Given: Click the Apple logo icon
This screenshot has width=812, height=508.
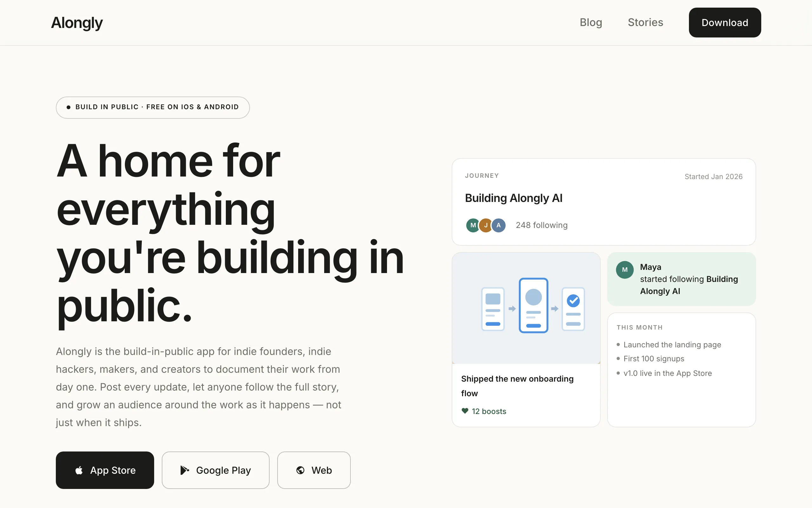Looking at the screenshot, I should coord(79,470).
